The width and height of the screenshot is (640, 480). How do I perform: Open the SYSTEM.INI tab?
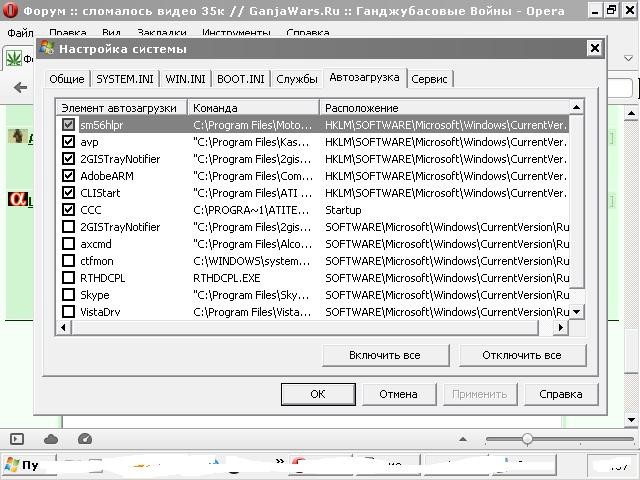[125, 79]
